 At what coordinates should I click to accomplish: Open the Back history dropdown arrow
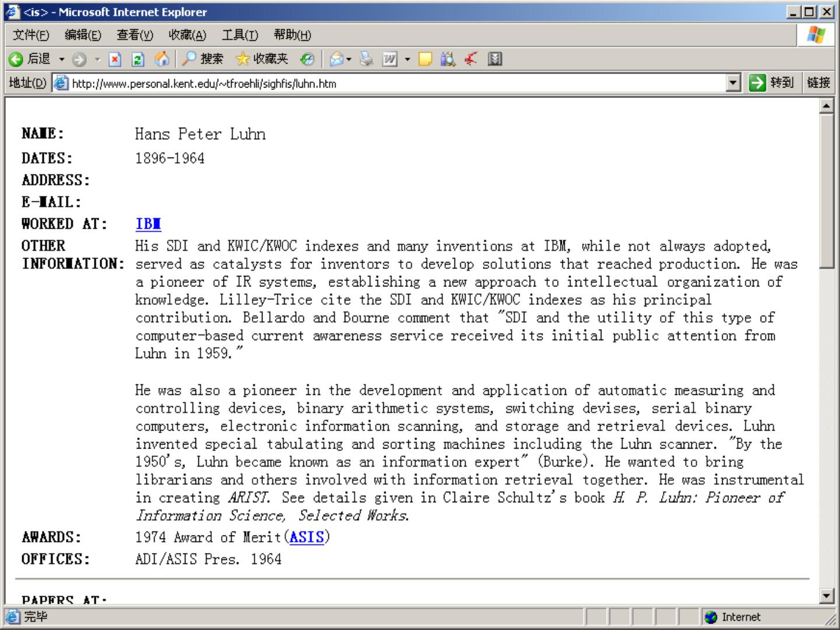[61, 59]
